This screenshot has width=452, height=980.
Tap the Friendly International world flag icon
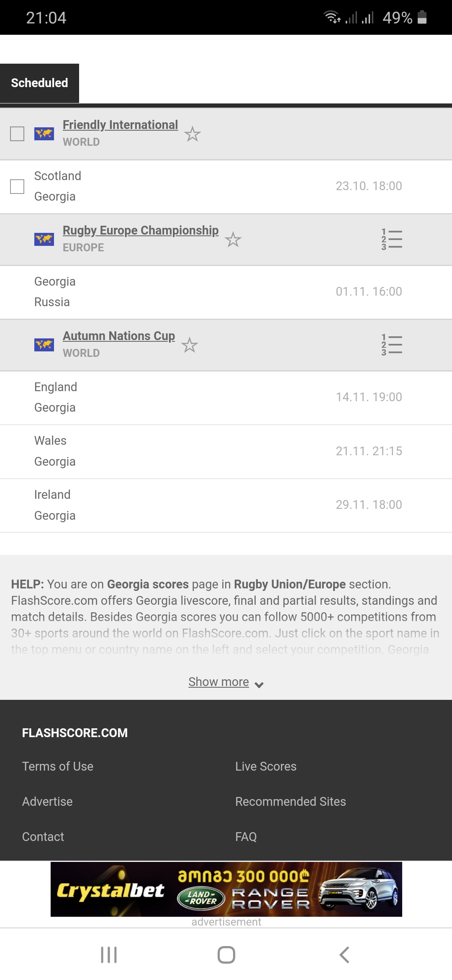click(44, 134)
